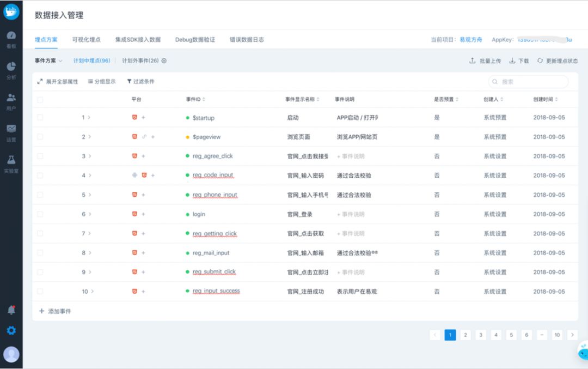Open the gear icon next to 计划外事件(26)
The image size is (588, 369).
pos(164,61)
